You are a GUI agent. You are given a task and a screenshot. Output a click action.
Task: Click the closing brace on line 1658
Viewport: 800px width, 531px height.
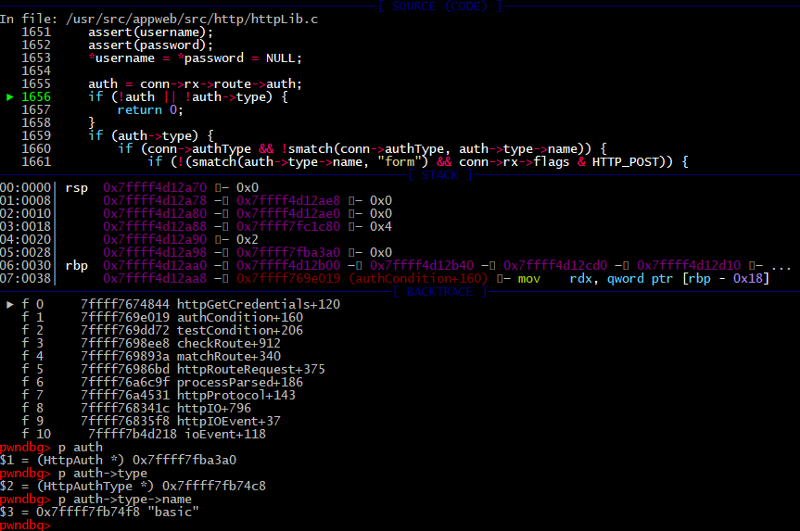coord(92,123)
